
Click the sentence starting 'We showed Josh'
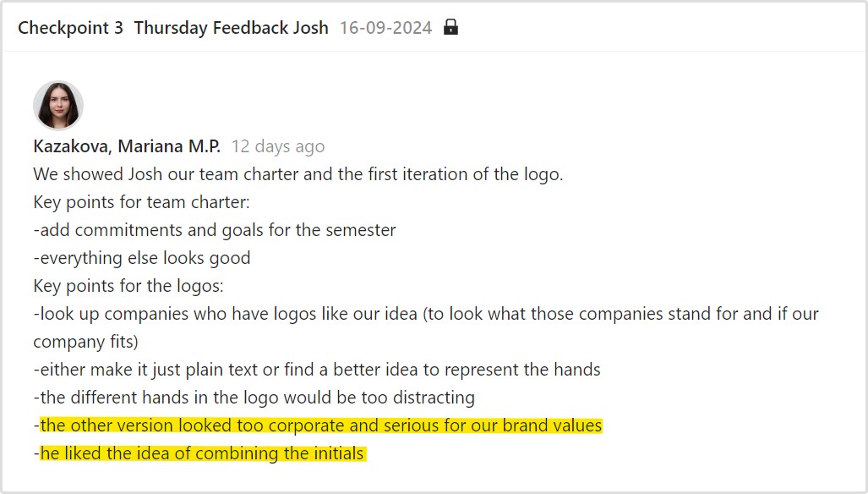[298, 174]
